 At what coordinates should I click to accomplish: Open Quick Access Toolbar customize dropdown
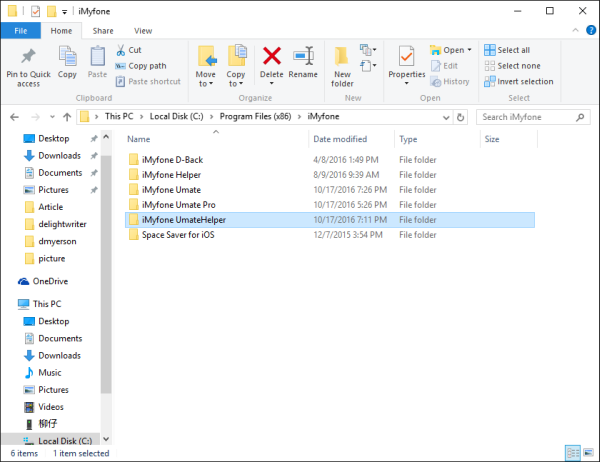click(x=65, y=12)
